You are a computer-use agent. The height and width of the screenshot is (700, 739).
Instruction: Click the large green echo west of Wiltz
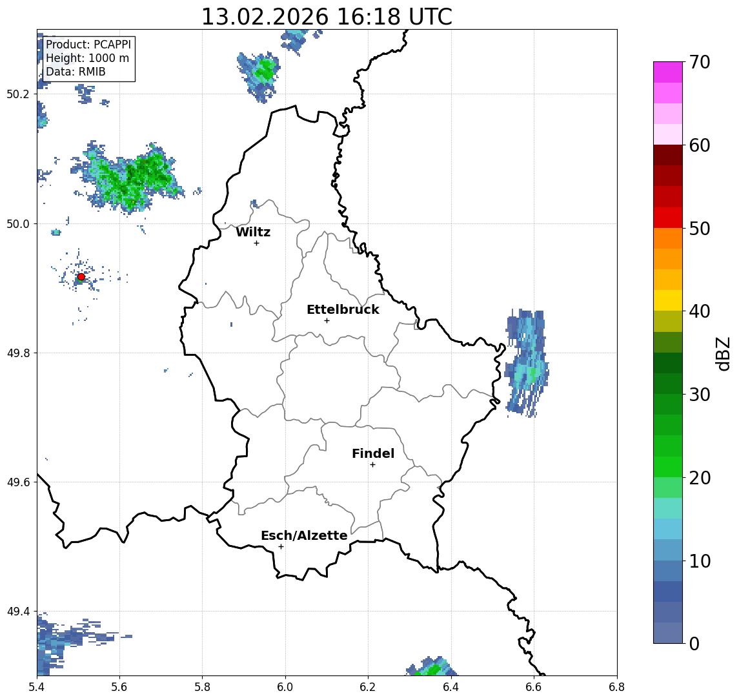coord(130,178)
